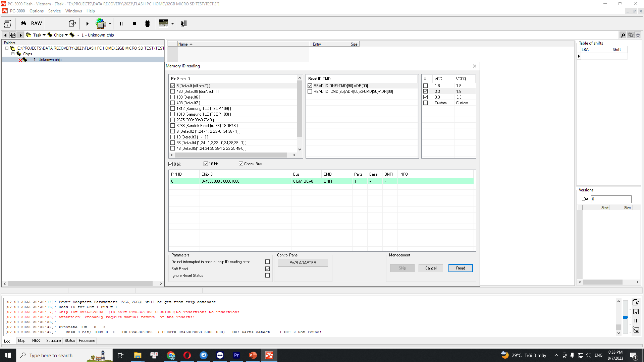Open the bitmap view dropdown arrow

172,24
